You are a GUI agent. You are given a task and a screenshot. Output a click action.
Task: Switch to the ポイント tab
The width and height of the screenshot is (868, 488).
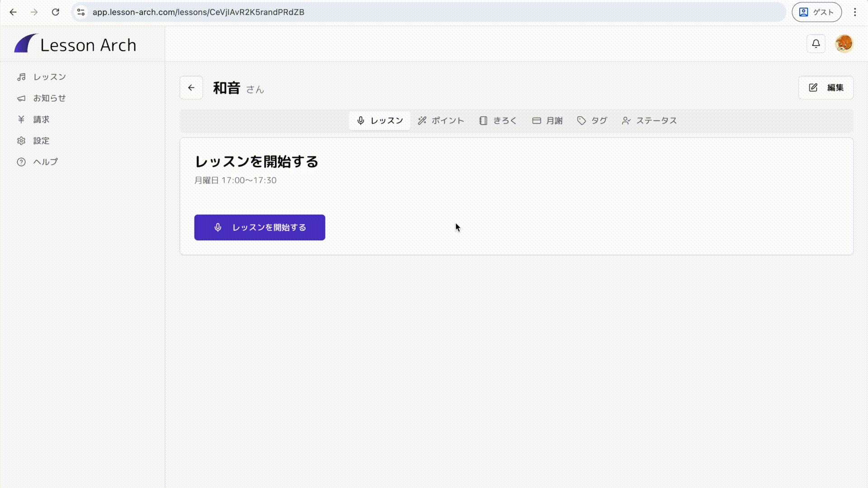[x=441, y=121]
